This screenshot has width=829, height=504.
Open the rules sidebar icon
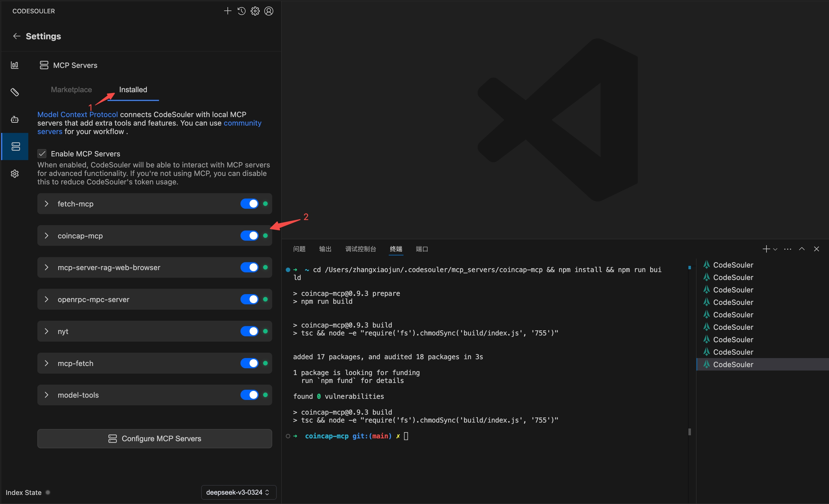pyautogui.click(x=15, y=92)
